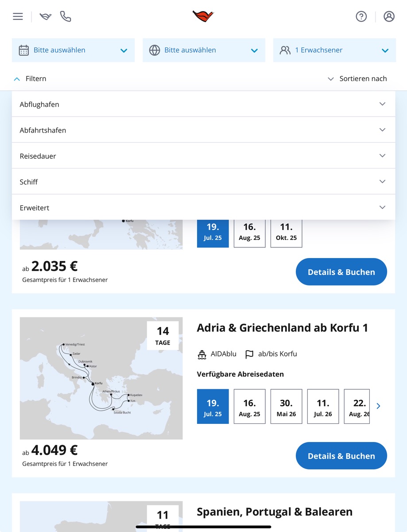
Task: Select the 30. Mai 26 departure date
Action: (286, 407)
